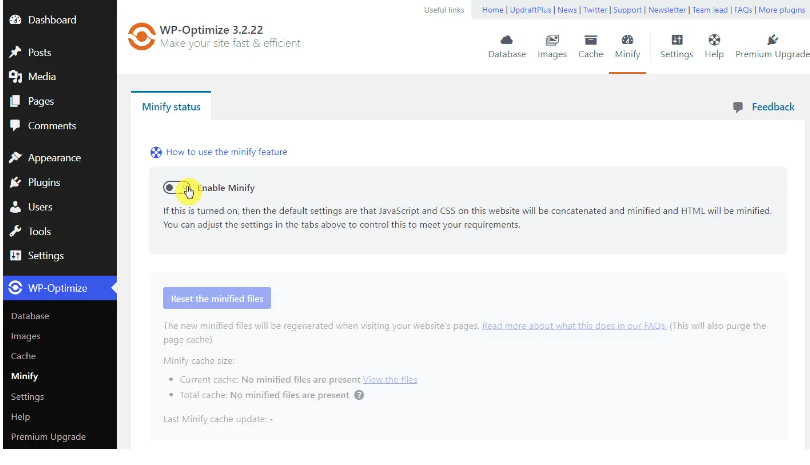Screen dimensions: 810x465
Task: Open Minify tab via gauge icon
Action: tap(627, 40)
